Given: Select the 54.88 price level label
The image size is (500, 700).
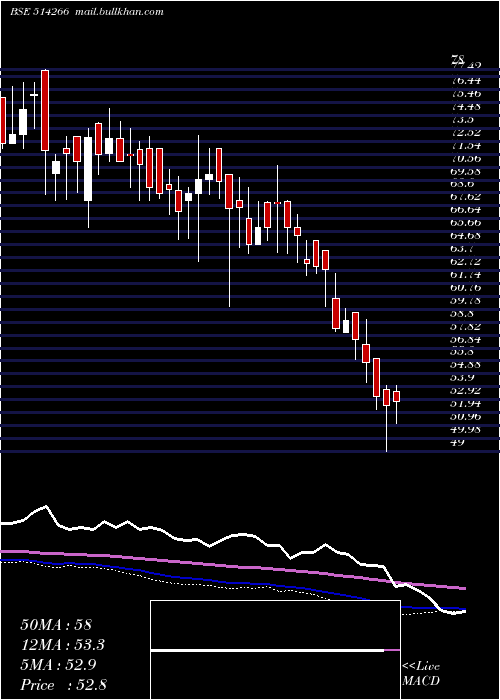Looking at the screenshot, I should [x=465, y=365].
